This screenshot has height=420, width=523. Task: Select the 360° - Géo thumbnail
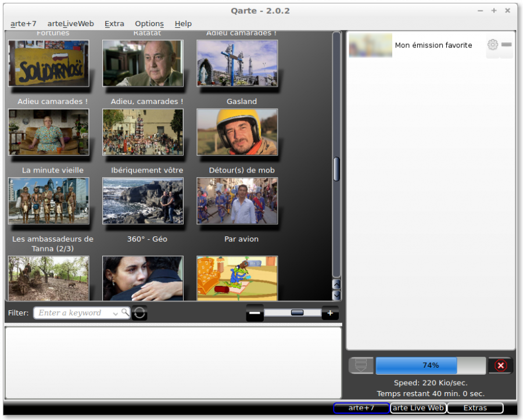click(x=143, y=278)
